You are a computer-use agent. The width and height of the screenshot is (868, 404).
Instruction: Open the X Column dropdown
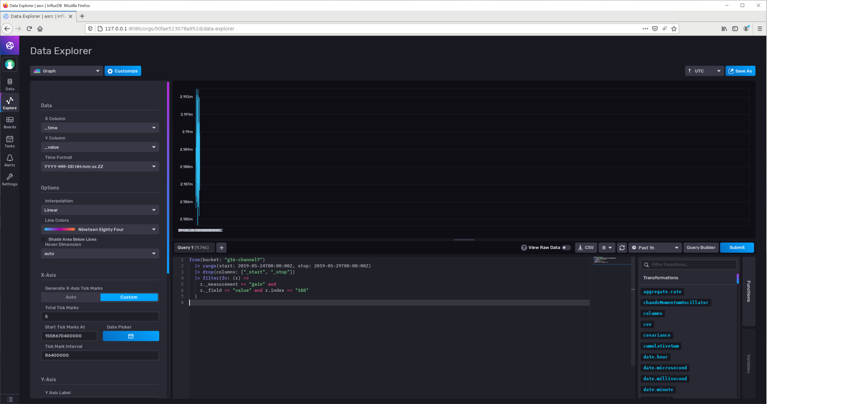click(x=100, y=128)
